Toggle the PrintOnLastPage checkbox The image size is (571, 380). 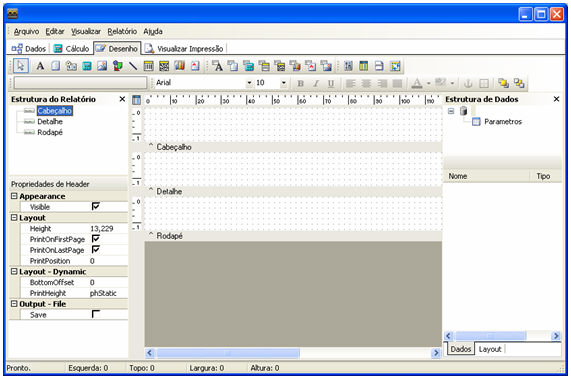coord(96,249)
